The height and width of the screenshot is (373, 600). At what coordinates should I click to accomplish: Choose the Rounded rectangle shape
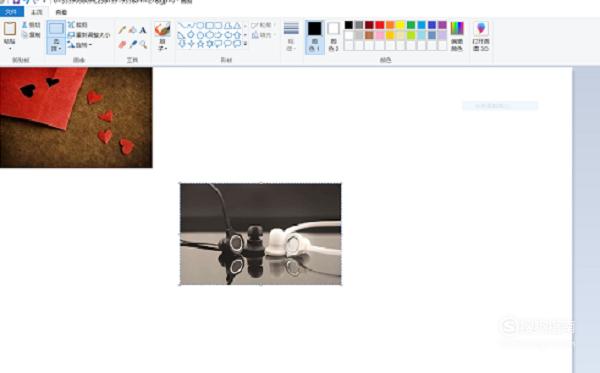coord(218,26)
